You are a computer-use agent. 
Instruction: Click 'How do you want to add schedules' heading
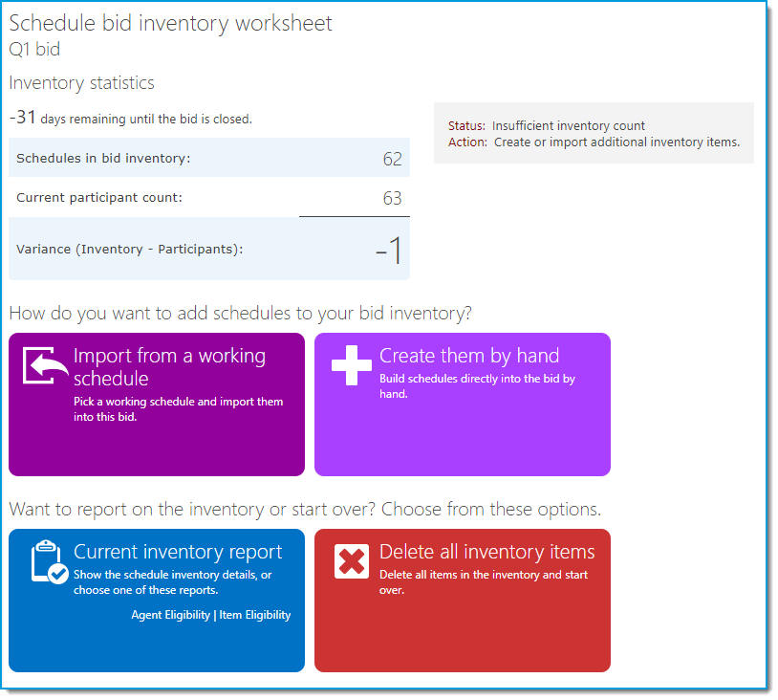241,314
